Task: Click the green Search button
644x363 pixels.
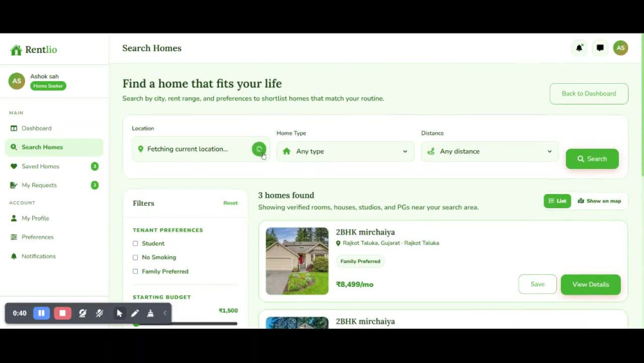Action: point(592,159)
